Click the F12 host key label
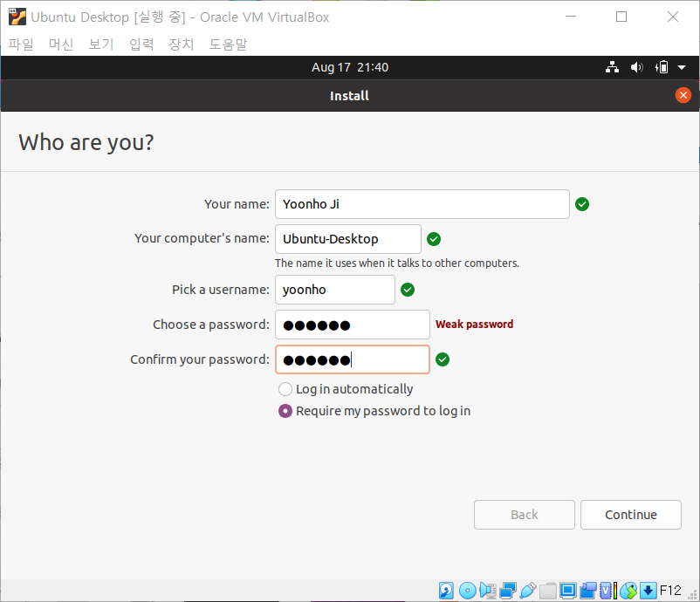This screenshot has width=700, height=602. coord(670,591)
